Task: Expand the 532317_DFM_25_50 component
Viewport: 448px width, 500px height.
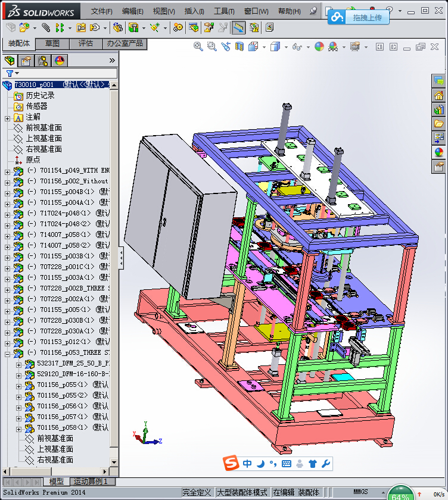Action: click(x=19, y=365)
